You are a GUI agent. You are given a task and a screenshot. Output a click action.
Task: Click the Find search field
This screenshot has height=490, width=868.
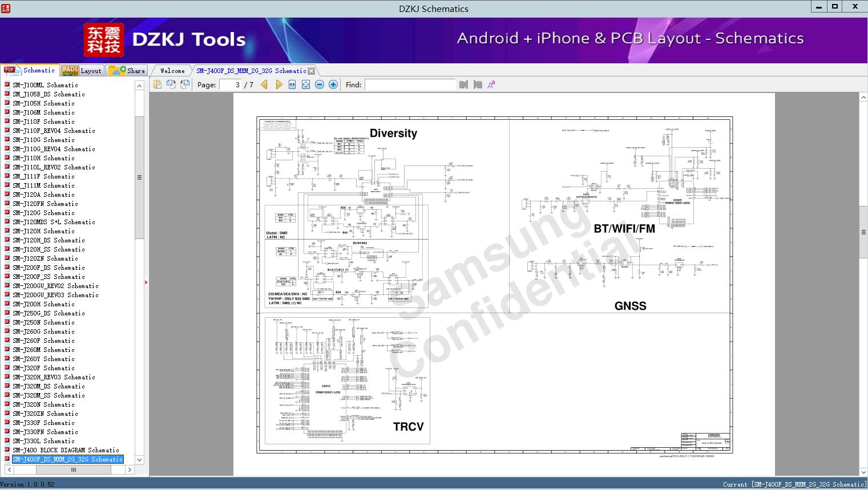pos(410,84)
